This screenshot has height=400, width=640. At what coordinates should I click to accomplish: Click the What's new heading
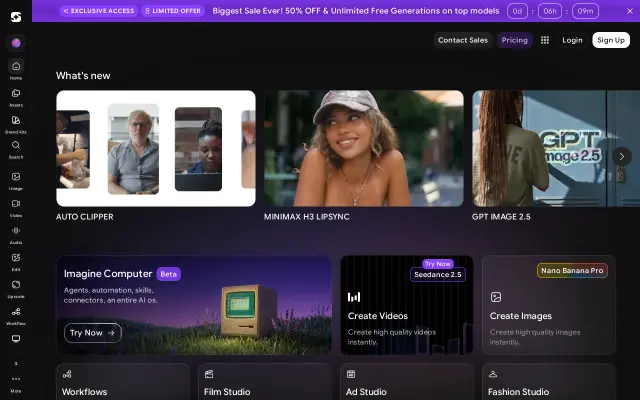83,76
